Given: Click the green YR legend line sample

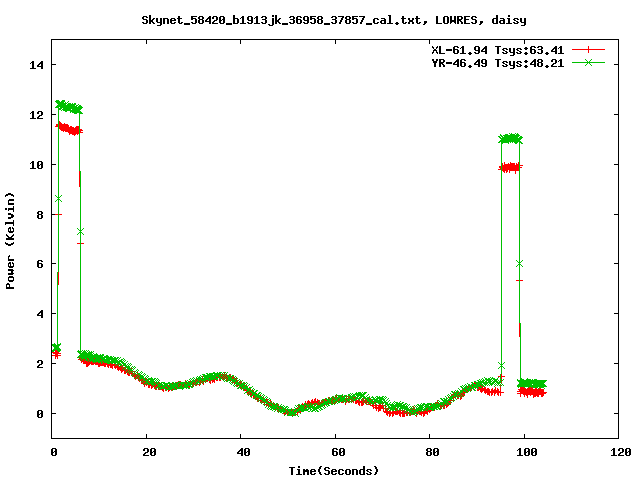Looking at the screenshot, I should pyautogui.click(x=588, y=62).
